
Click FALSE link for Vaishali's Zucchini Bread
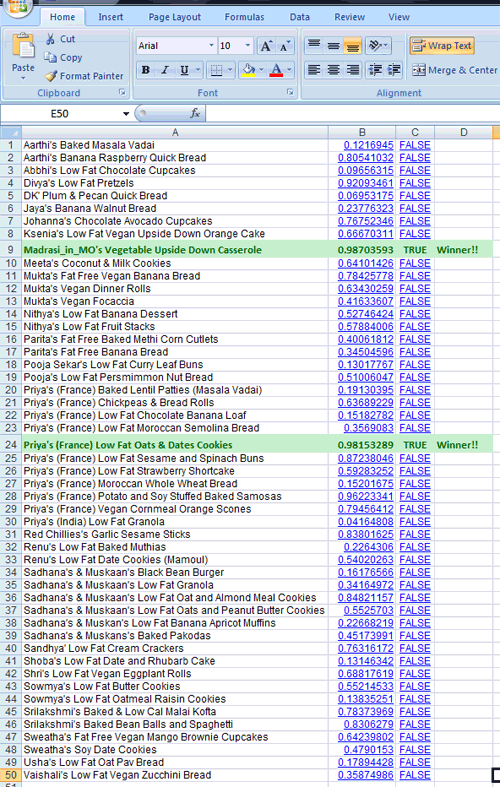pyautogui.click(x=415, y=775)
